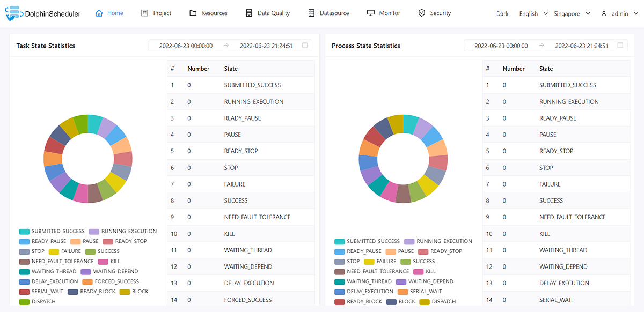The image size is (644, 312).
Task: Open the Process State Statistics calendar icon
Action: pyautogui.click(x=620, y=46)
